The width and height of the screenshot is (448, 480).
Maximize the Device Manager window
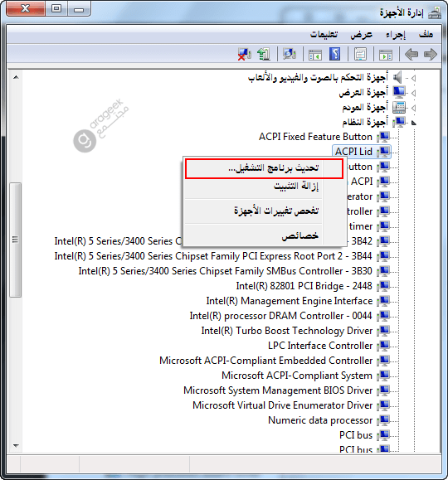[x=56, y=8]
